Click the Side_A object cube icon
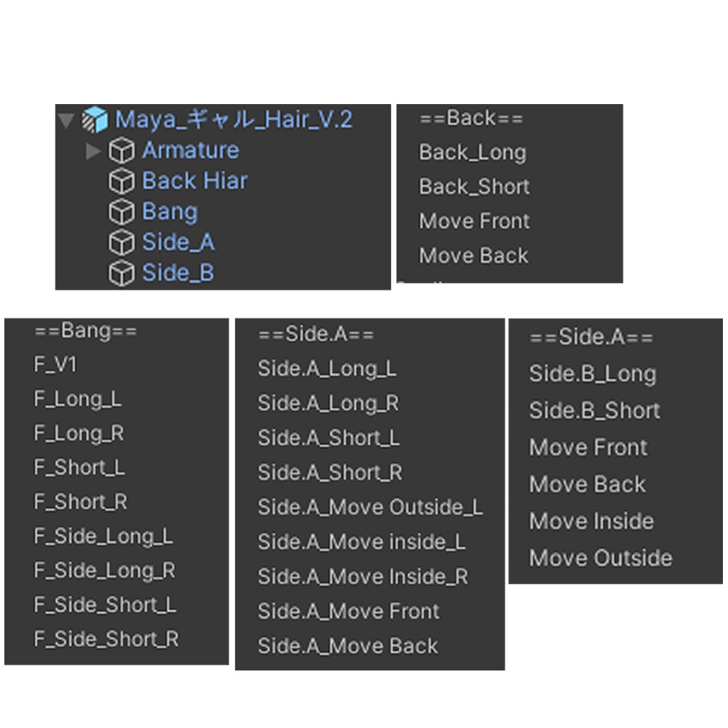 point(122,242)
